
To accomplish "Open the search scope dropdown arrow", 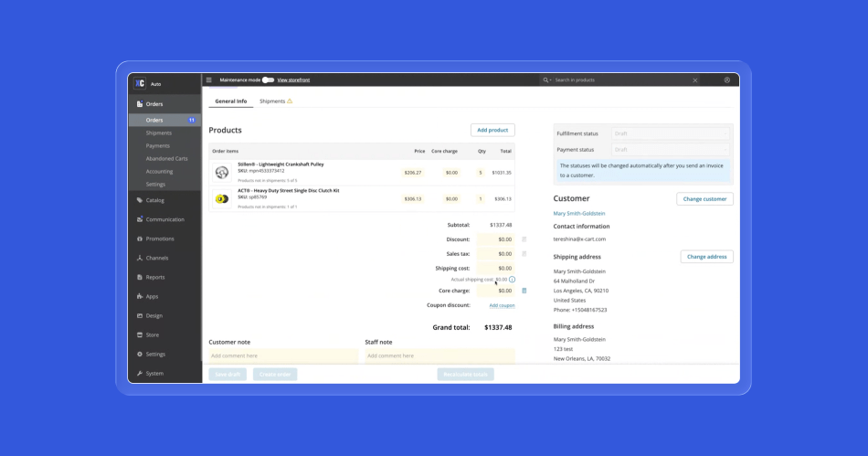I will point(547,80).
